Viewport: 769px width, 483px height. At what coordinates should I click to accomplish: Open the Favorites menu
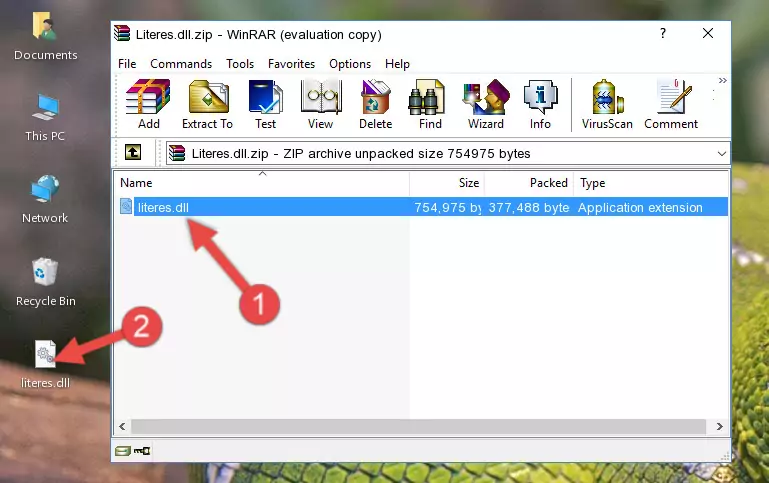pyautogui.click(x=291, y=64)
